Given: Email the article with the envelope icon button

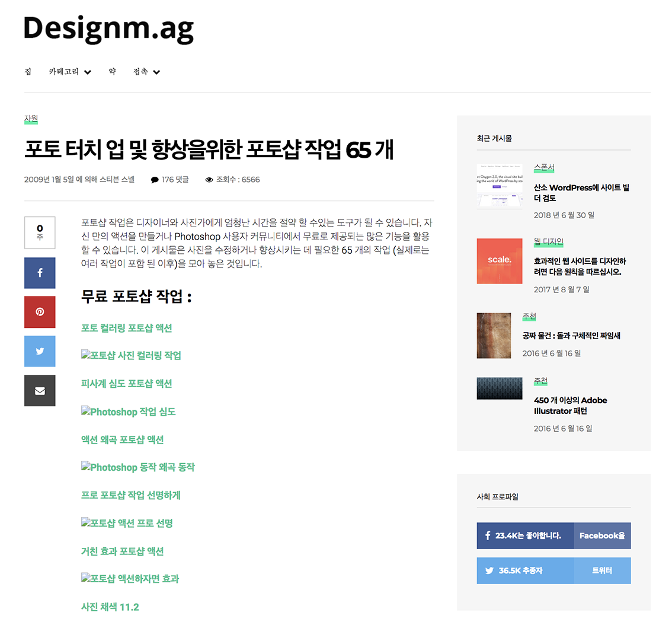Looking at the screenshot, I should coord(40,391).
